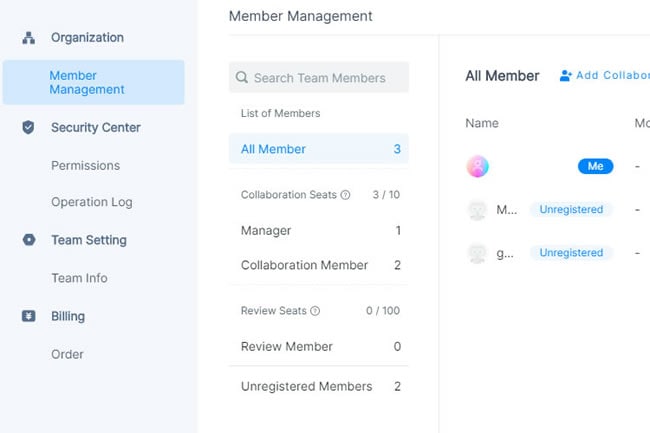Click the member name M...
The height and width of the screenshot is (433, 650).
(x=507, y=210)
